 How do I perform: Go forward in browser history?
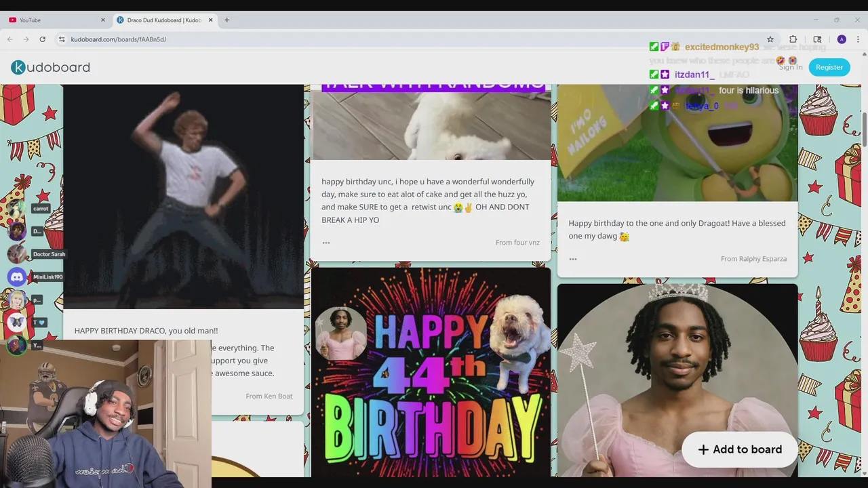[x=26, y=39]
